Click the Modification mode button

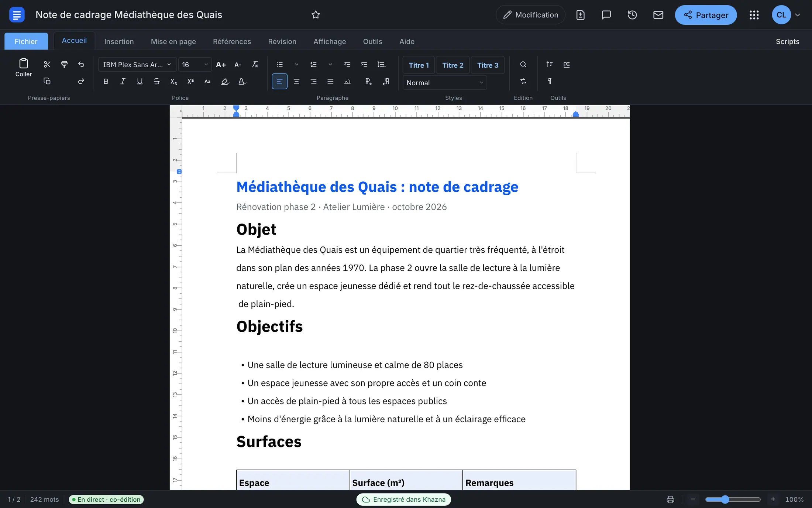[530, 15]
